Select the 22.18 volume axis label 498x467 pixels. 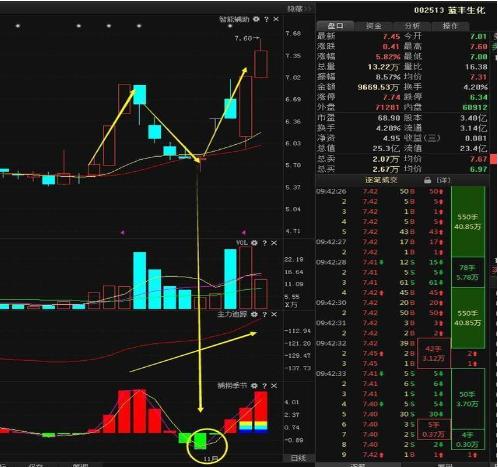294,259
